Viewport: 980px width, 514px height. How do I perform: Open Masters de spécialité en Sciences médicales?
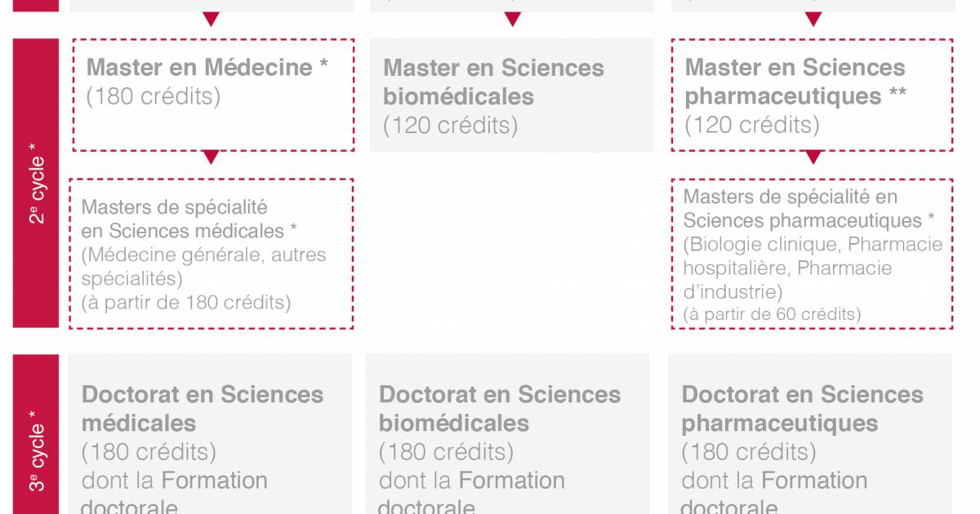point(212,254)
